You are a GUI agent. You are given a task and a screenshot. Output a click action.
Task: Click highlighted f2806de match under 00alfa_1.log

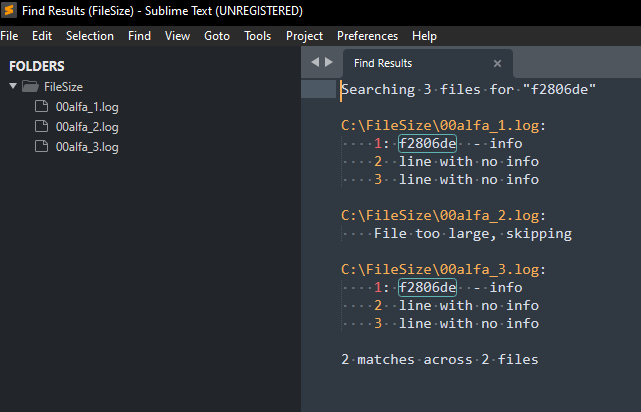coord(427,143)
